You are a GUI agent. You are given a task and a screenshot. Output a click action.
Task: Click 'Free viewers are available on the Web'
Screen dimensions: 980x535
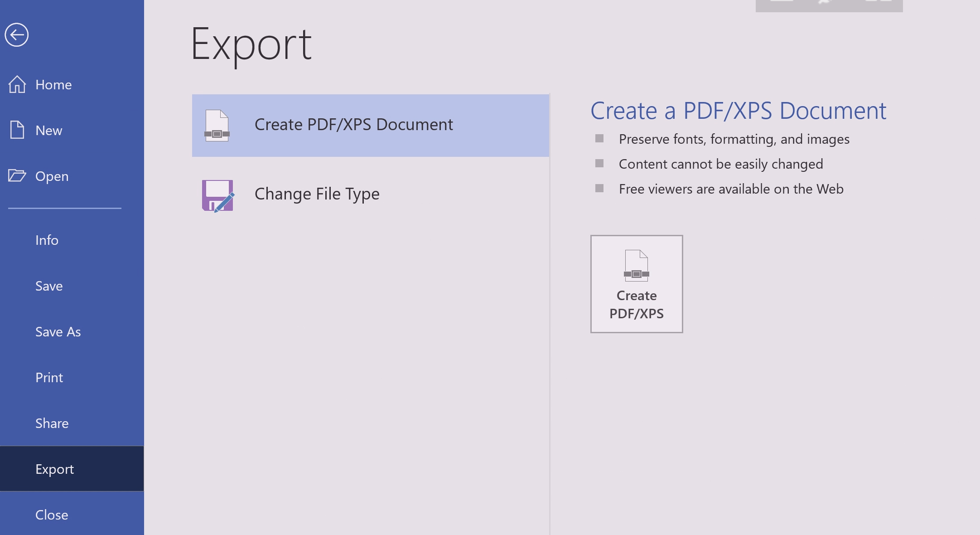pyautogui.click(x=731, y=189)
